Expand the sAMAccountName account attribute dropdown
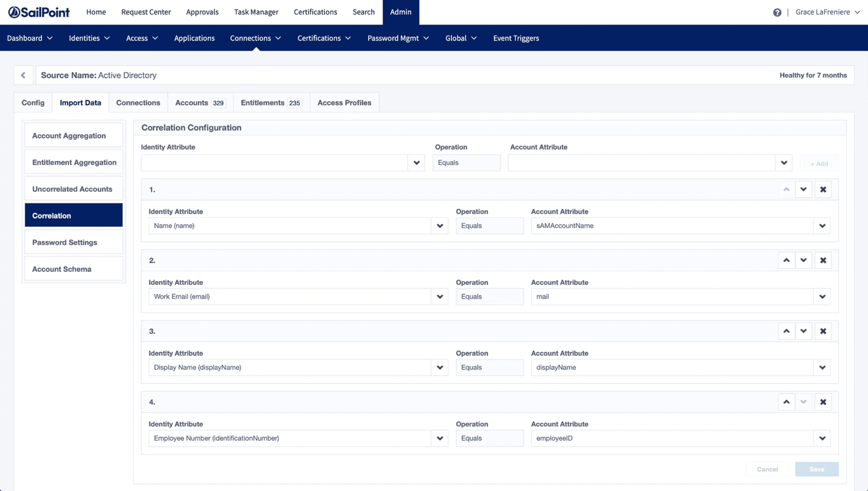Viewport: 868px width, 491px height. [x=822, y=226]
